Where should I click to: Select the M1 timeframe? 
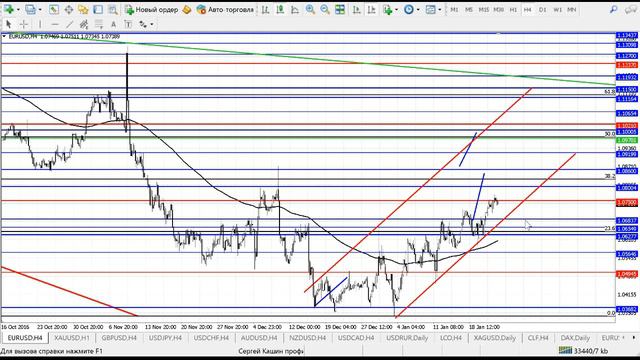click(x=454, y=9)
